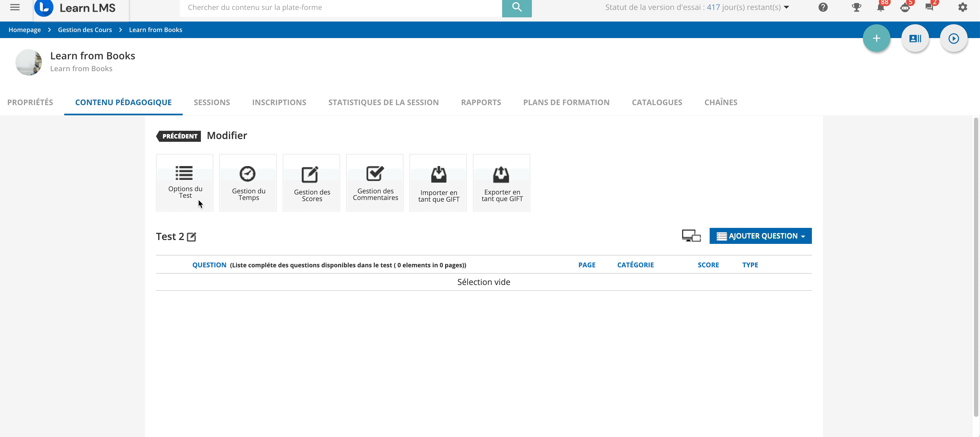Open Importer en tant que GIFT tile

pos(438,182)
